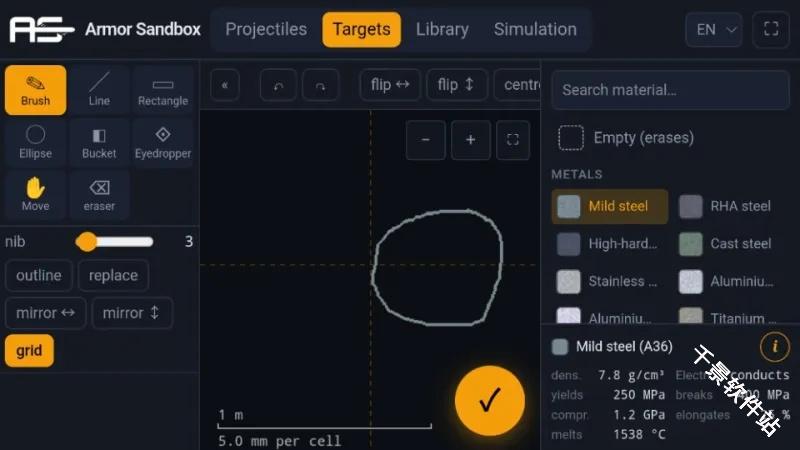
Task: Flip the target horizontally
Action: pyautogui.click(x=390, y=85)
